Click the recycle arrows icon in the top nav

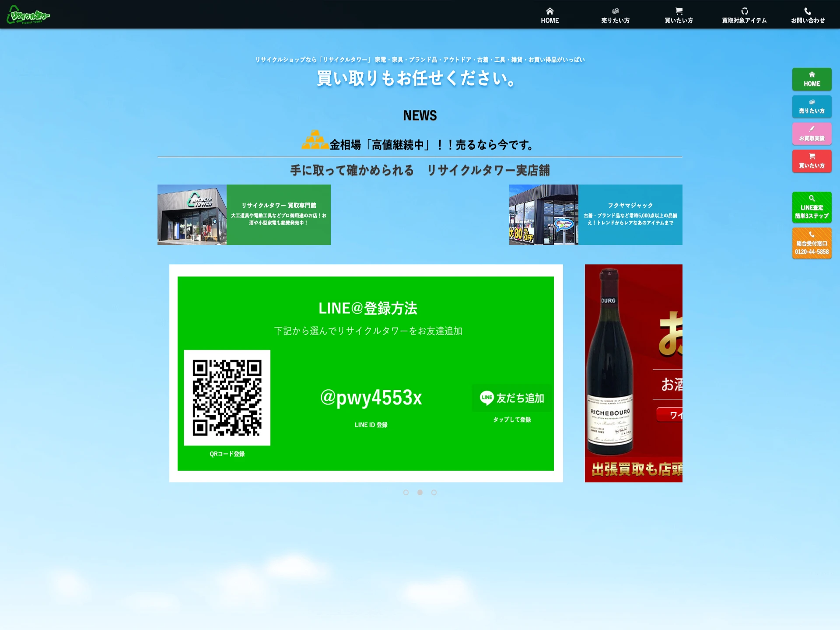point(744,11)
